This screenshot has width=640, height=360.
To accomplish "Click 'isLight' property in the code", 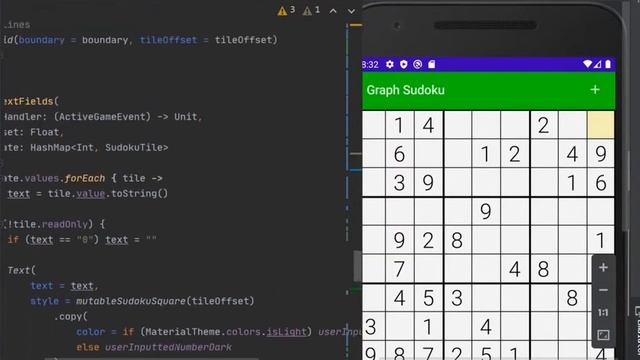I will click(x=286, y=332).
